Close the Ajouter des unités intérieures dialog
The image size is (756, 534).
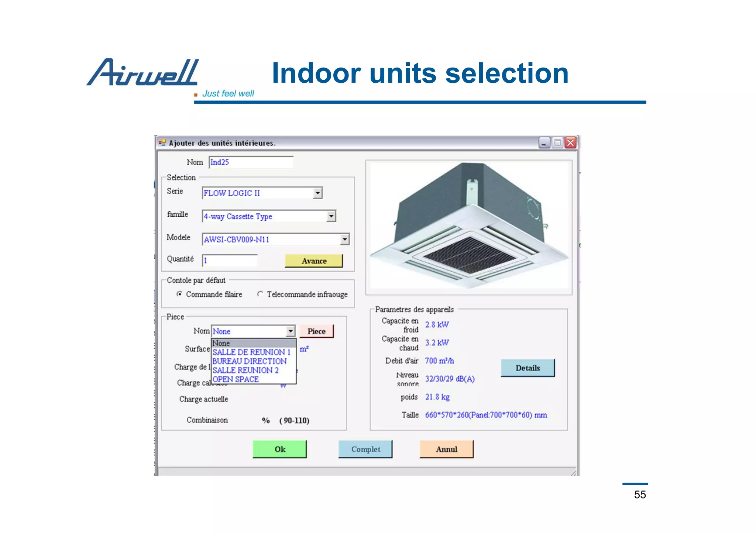(x=571, y=142)
